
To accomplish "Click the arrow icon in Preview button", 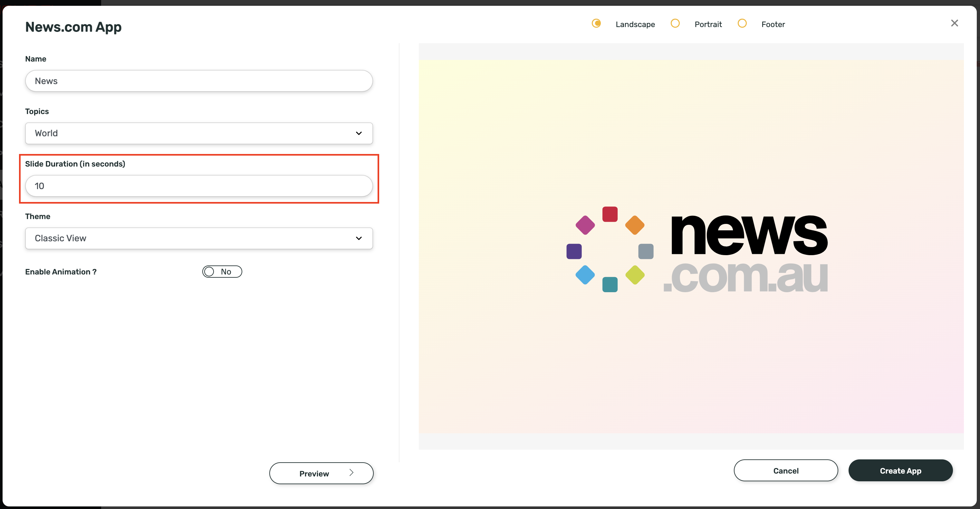I will pyautogui.click(x=351, y=473).
